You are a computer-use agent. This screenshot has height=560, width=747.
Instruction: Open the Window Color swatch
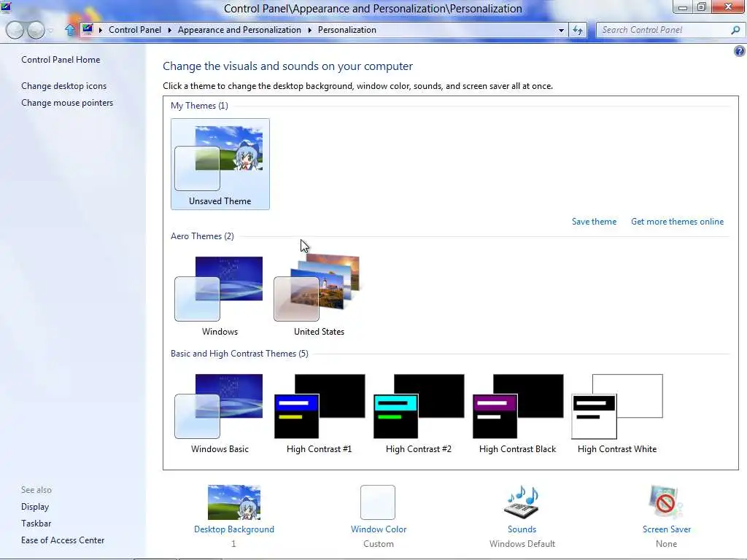pos(378,502)
